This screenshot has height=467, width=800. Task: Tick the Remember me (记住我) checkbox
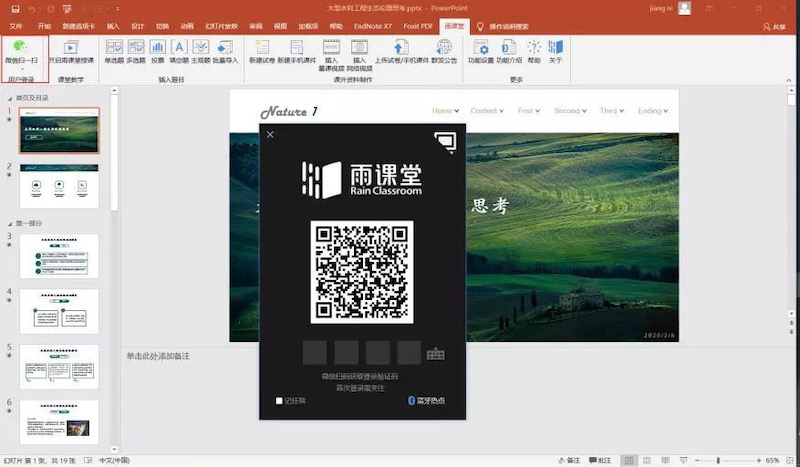pos(279,401)
